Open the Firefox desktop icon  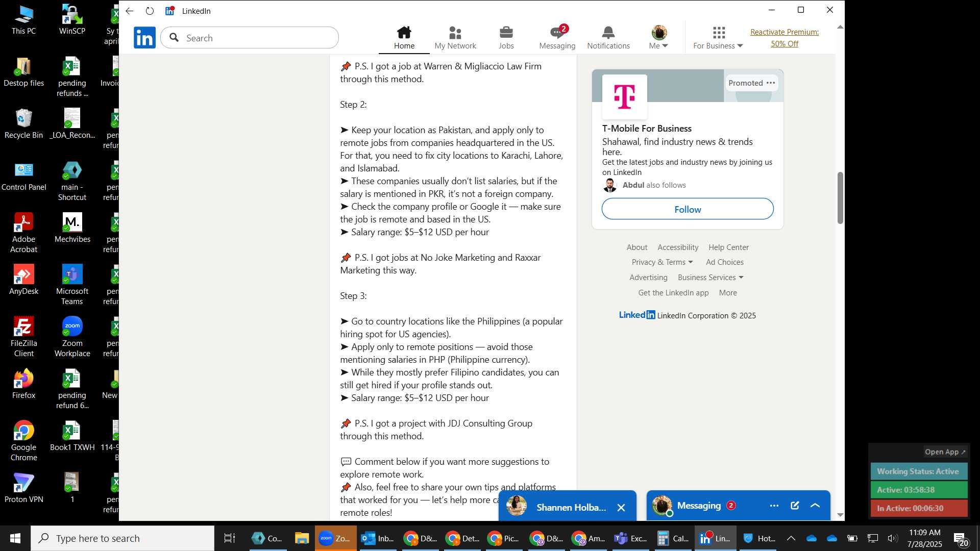23,385
